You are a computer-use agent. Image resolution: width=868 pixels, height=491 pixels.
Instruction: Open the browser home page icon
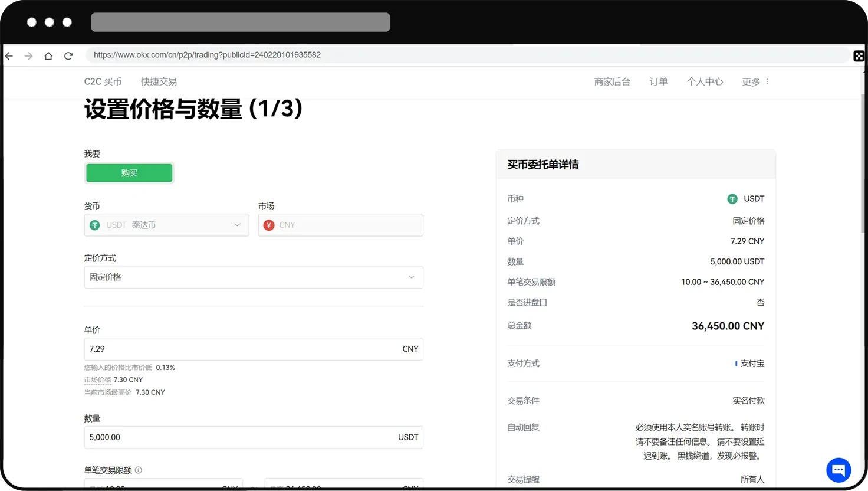click(x=48, y=55)
